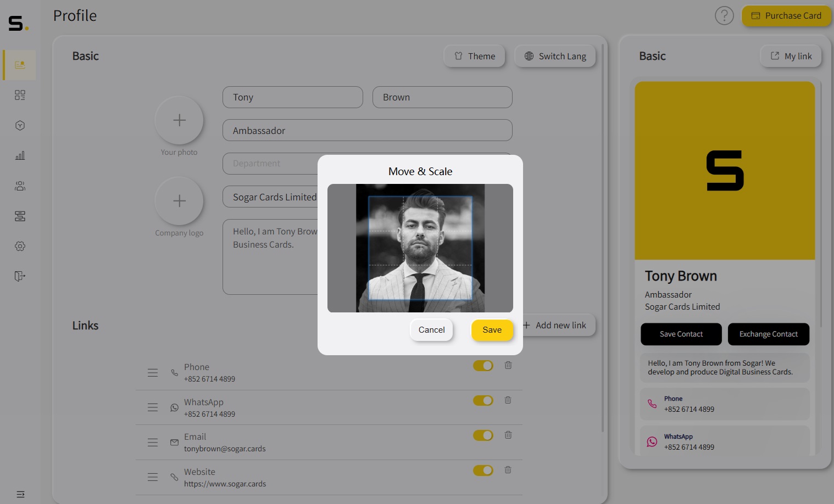Viewport: 834px width, 504px height.
Task: Open the help question mark icon
Action: point(724,15)
